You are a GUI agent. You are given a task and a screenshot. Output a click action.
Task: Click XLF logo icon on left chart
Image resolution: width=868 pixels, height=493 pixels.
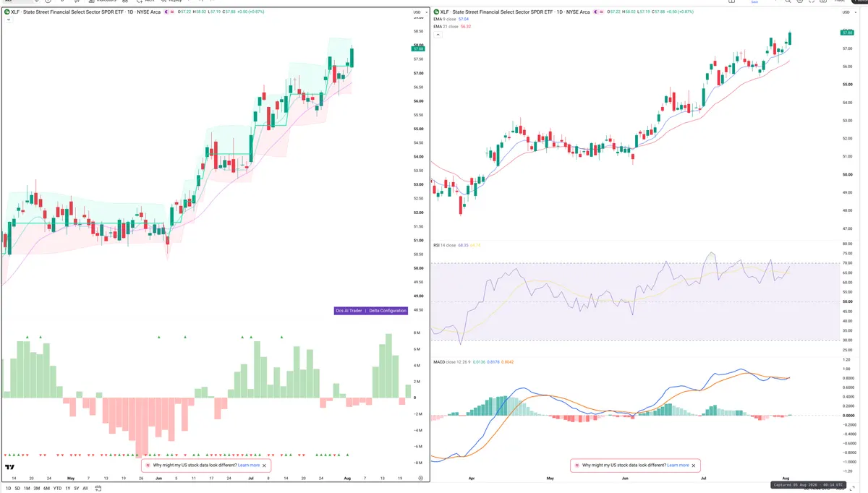[x=7, y=12]
